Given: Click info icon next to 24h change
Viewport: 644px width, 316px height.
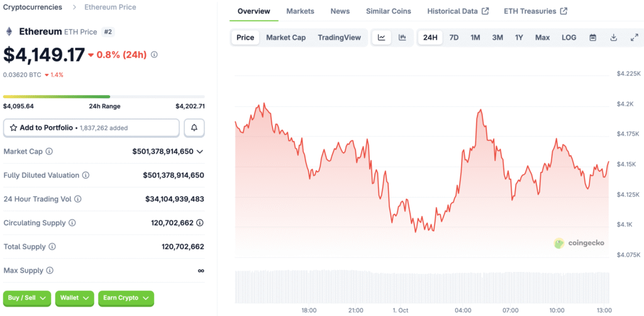Looking at the screenshot, I should (x=155, y=55).
